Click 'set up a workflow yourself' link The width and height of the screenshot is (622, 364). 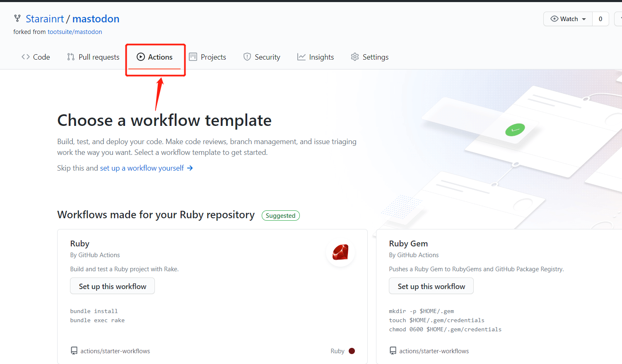(142, 168)
